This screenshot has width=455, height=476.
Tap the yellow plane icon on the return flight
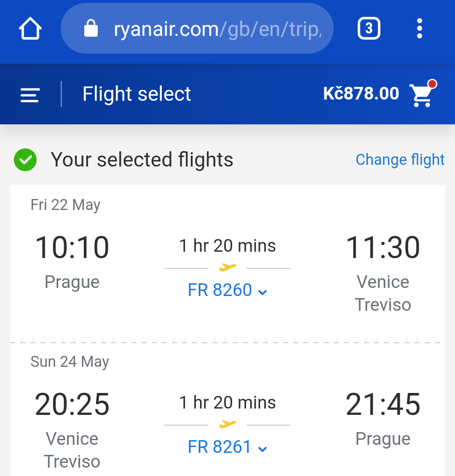tap(227, 424)
